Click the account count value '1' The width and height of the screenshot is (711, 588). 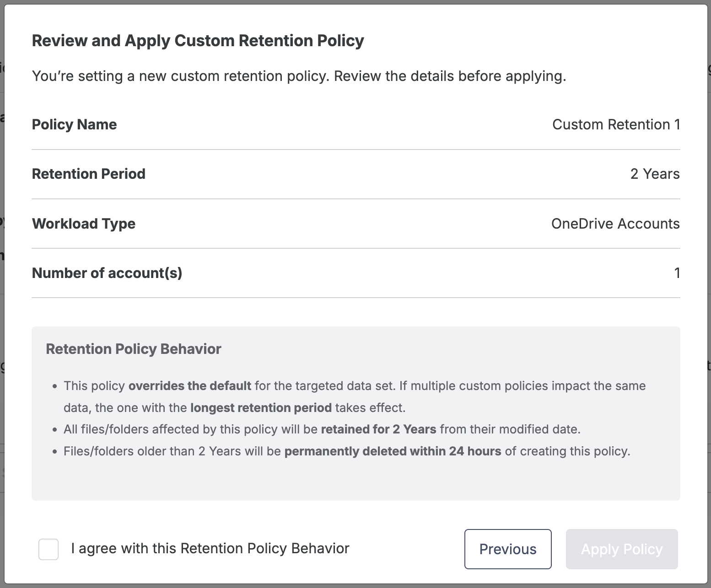pyautogui.click(x=677, y=273)
